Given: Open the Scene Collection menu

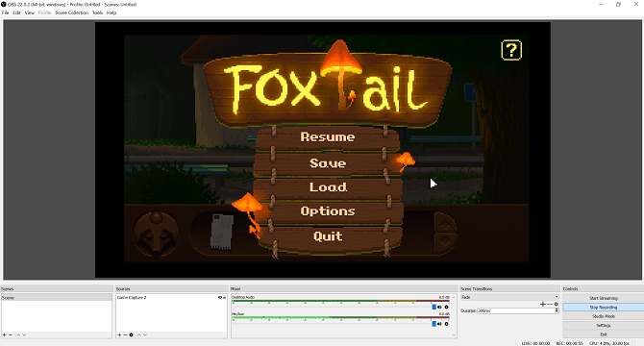Looking at the screenshot, I should click(71, 12).
